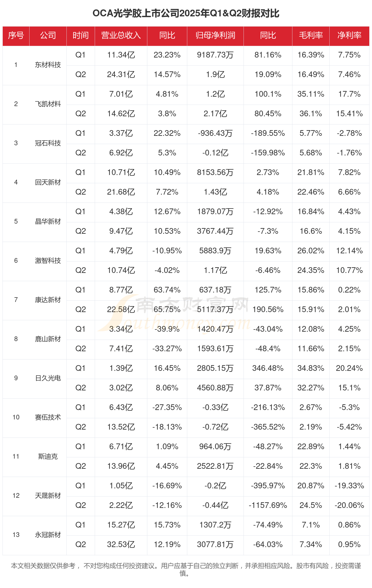Screen dimensions: 372x588
Task: Click the 序号 column header
Action: pyautogui.click(x=16, y=35)
